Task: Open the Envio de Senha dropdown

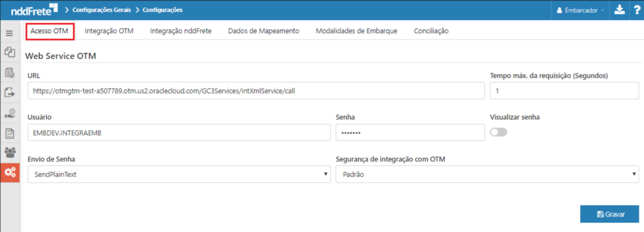Action: tap(179, 174)
